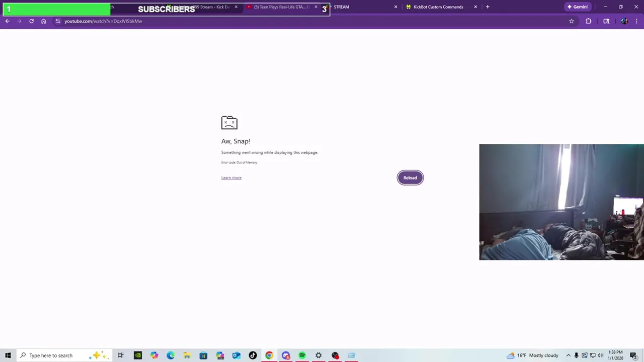Bookmark this page with the star icon

click(x=572, y=21)
